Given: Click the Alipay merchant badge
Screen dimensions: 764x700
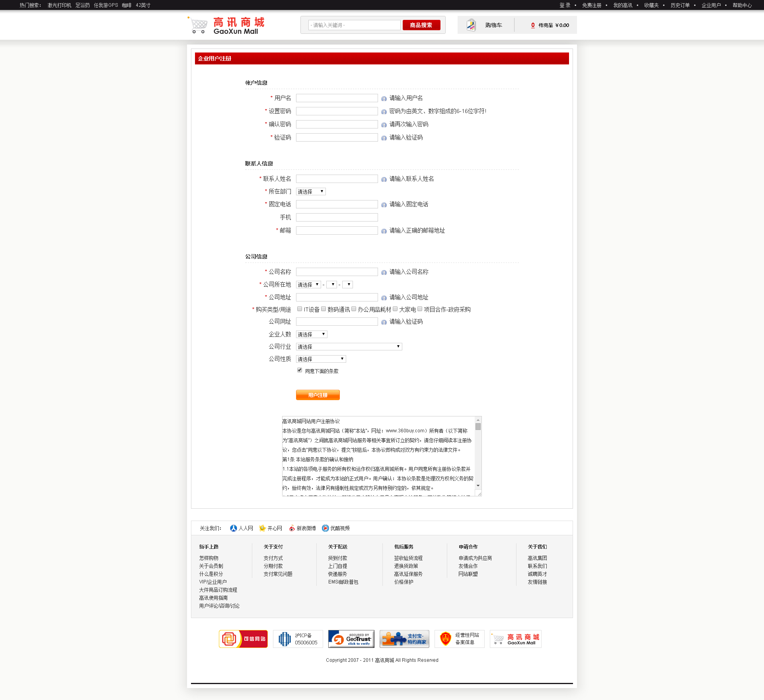Looking at the screenshot, I should pos(404,639).
